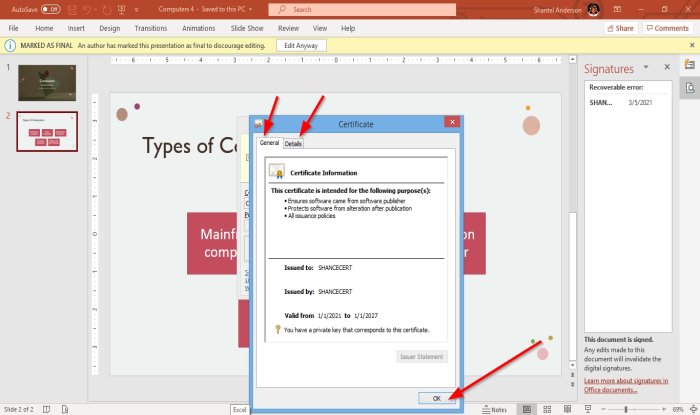Switch to Normal view icon
The width and height of the screenshot is (700, 415).
(527, 409)
